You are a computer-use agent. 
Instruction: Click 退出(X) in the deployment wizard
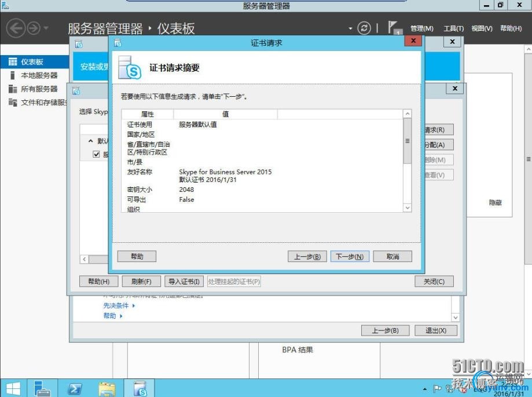tap(436, 330)
